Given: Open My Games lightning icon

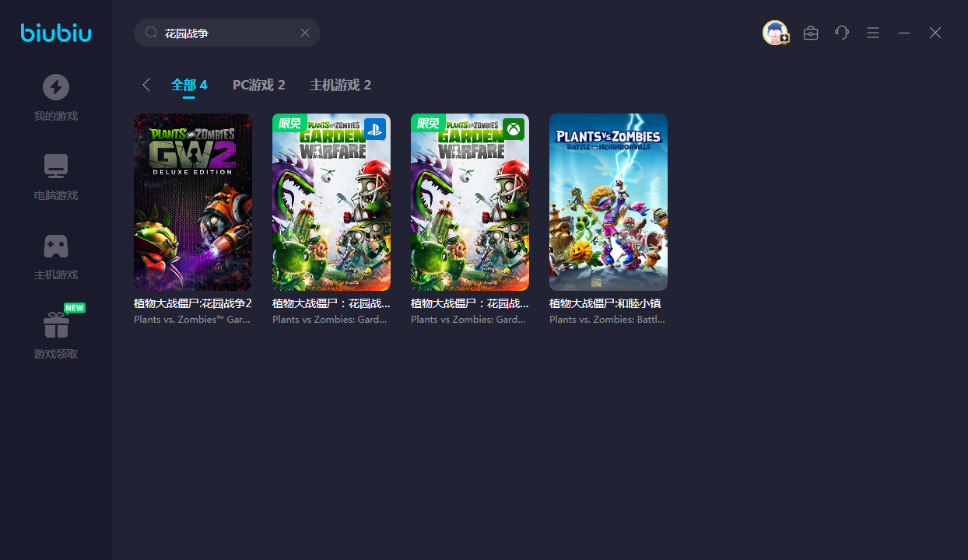Looking at the screenshot, I should point(56,87).
